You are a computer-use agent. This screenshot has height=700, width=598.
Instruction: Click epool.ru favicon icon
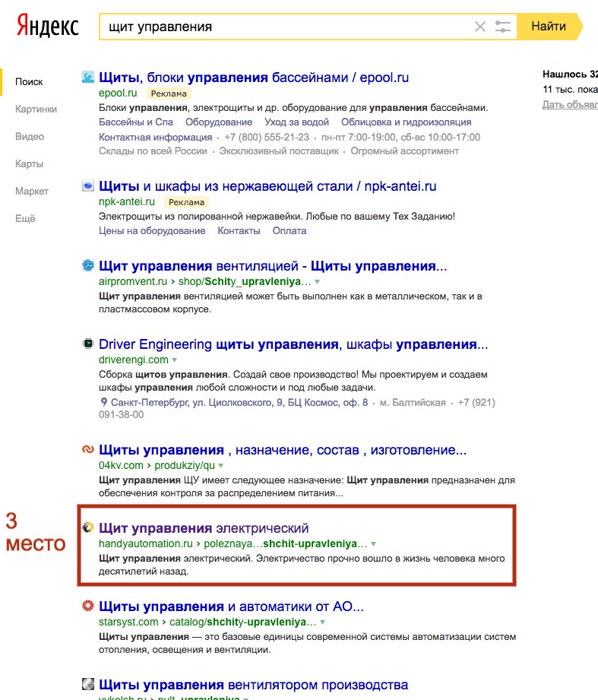pos(88,78)
